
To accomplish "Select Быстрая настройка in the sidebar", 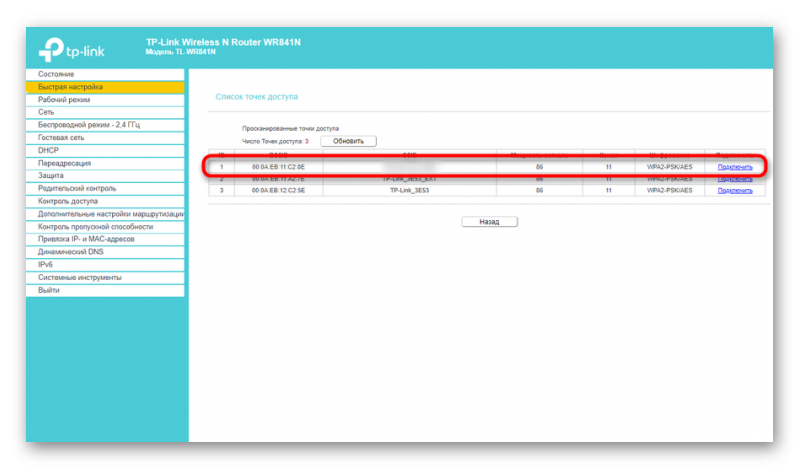I will [105, 87].
